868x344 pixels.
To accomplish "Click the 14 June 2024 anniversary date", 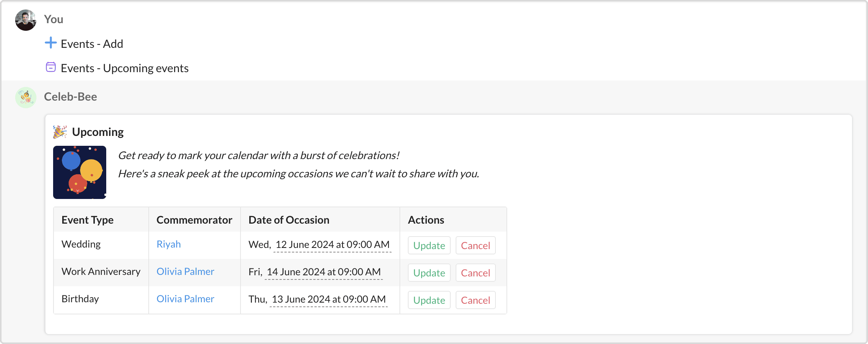I will (x=324, y=272).
